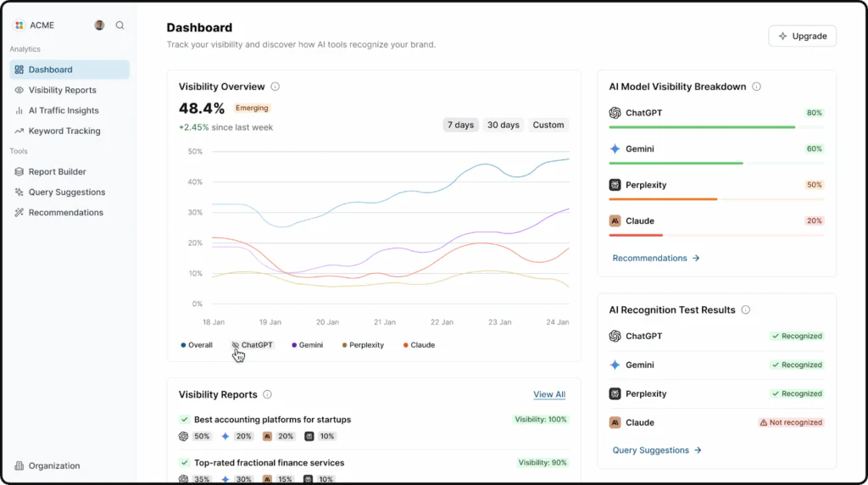The image size is (868, 485).
Task: Click the Upgrade button
Action: click(x=802, y=36)
